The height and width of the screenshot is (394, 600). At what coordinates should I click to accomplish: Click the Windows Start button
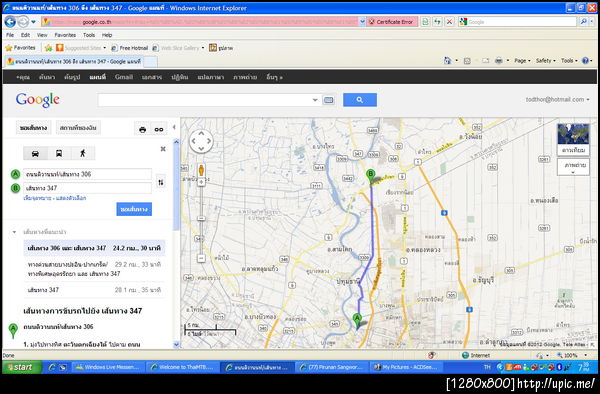click(22, 367)
